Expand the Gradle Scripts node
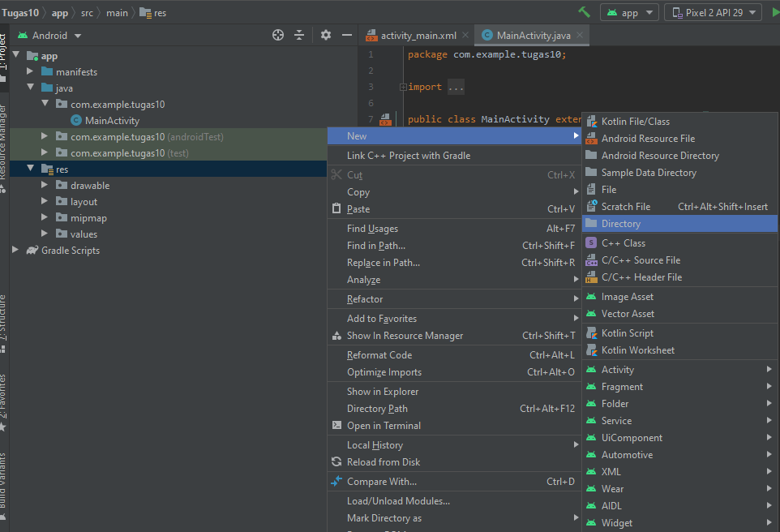Screen dimensions: 780x532 click(15, 250)
